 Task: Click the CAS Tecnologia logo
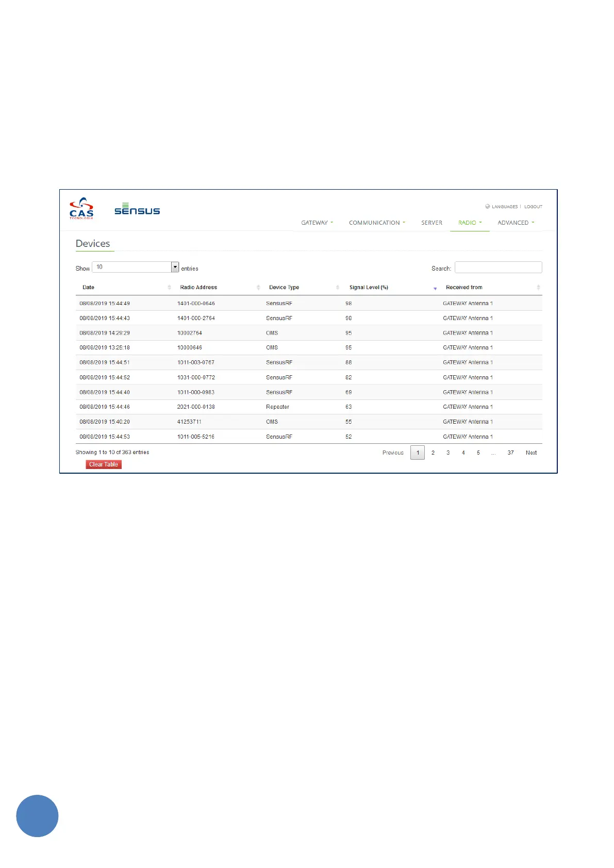(x=81, y=208)
